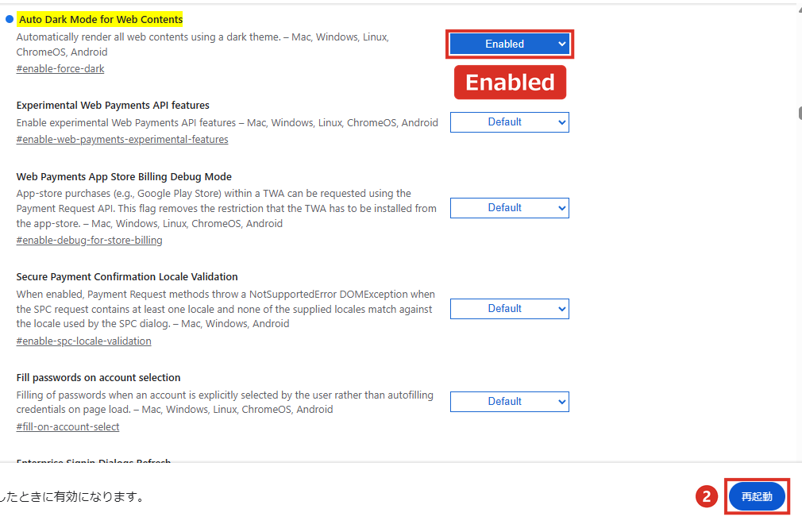Click the 'Filling of passwords when an account' description
Screen dimensions: 802x532
click(x=225, y=402)
